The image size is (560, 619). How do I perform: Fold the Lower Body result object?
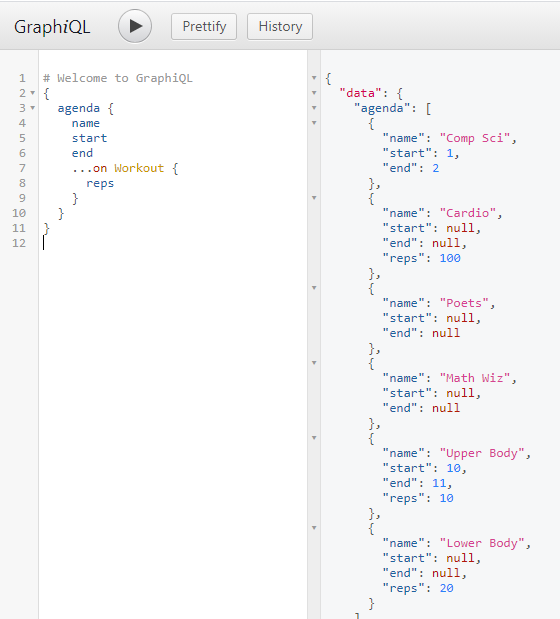tap(314, 528)
